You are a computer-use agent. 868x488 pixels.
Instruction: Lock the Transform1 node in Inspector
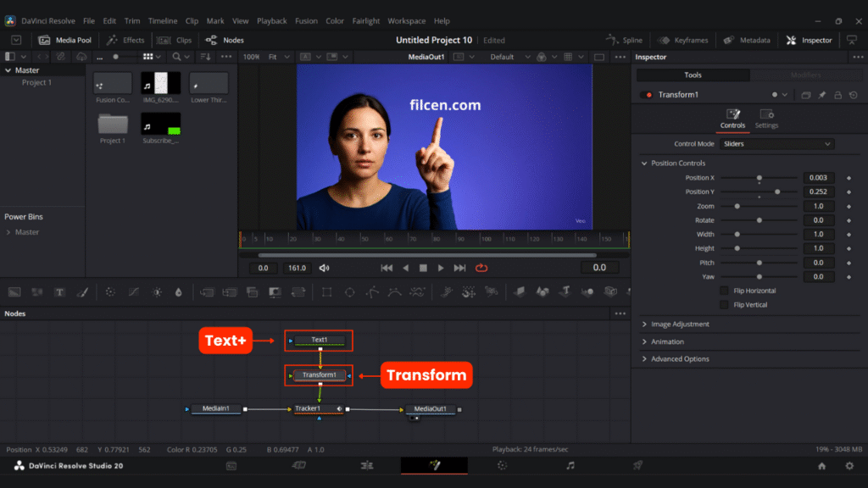tap(837, 95)
